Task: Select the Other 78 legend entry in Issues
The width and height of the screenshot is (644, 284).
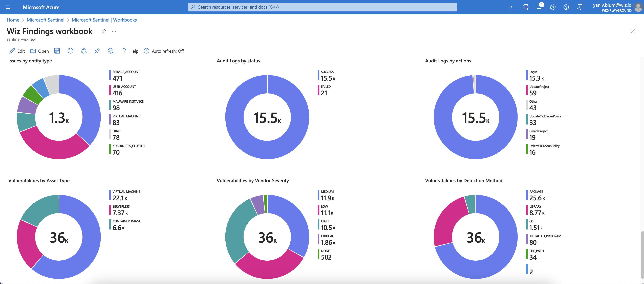Action: pos(115,134)
